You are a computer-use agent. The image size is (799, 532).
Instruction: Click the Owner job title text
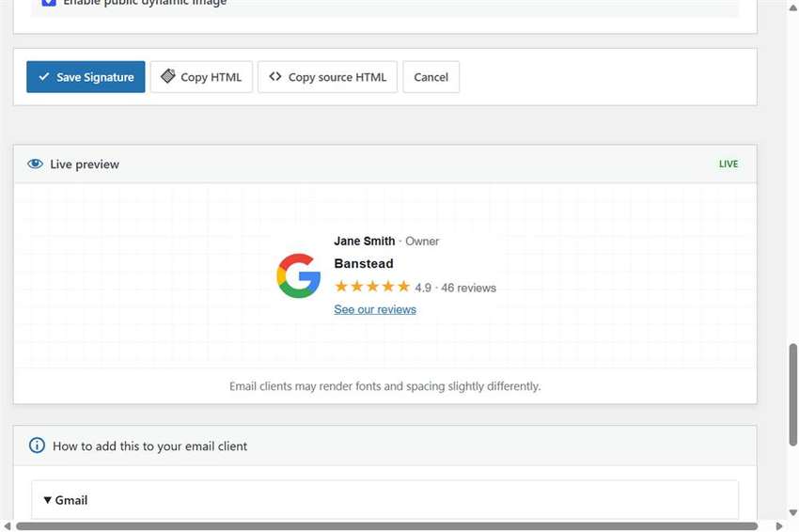422,241
